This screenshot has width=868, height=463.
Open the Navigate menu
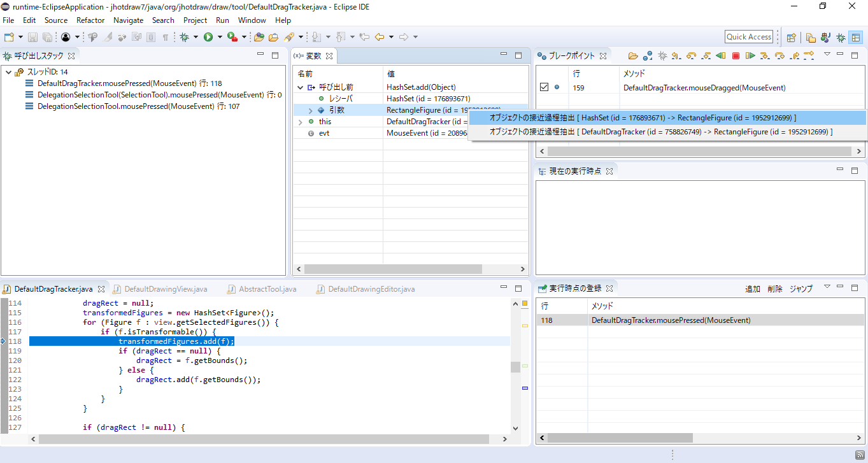(129, 20)
